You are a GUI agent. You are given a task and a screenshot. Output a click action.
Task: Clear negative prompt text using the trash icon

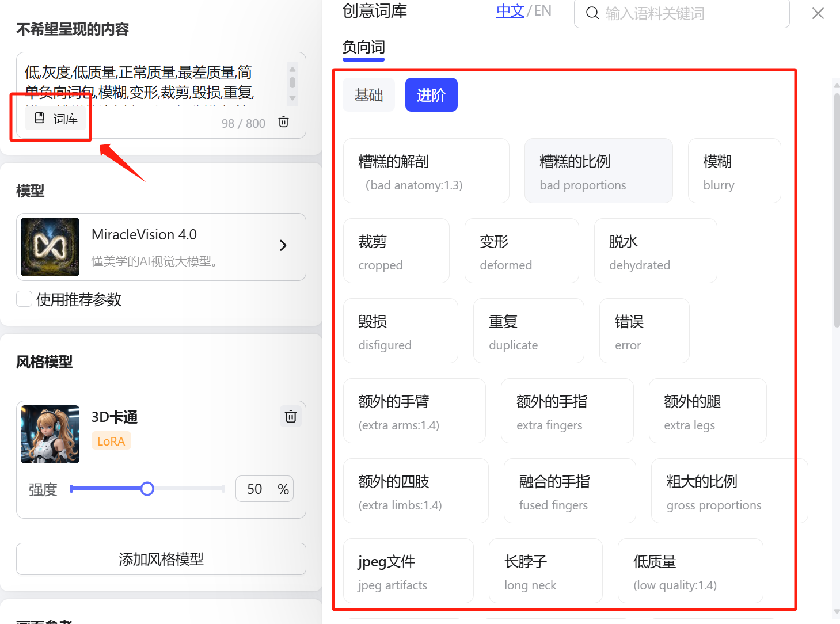click(x=283, y=122)
